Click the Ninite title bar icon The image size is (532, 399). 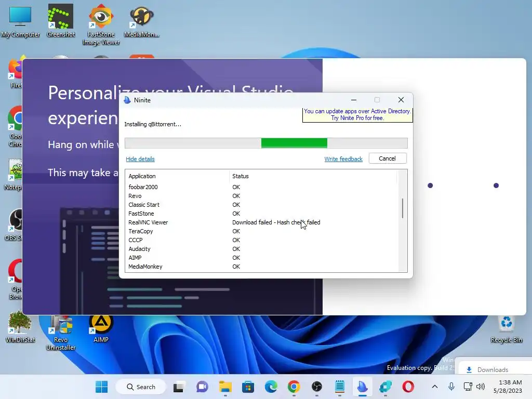point(127,100)
